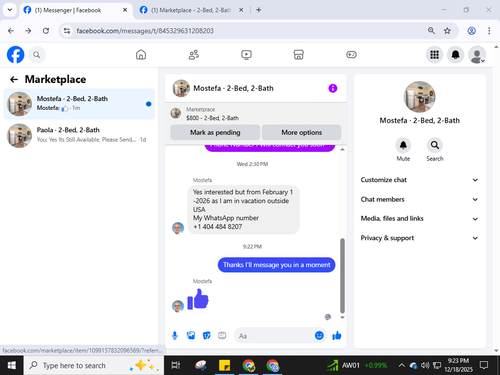Click the Mark as pending button
Viewport: 500px width, 375px height.
[x=215, y=132]
